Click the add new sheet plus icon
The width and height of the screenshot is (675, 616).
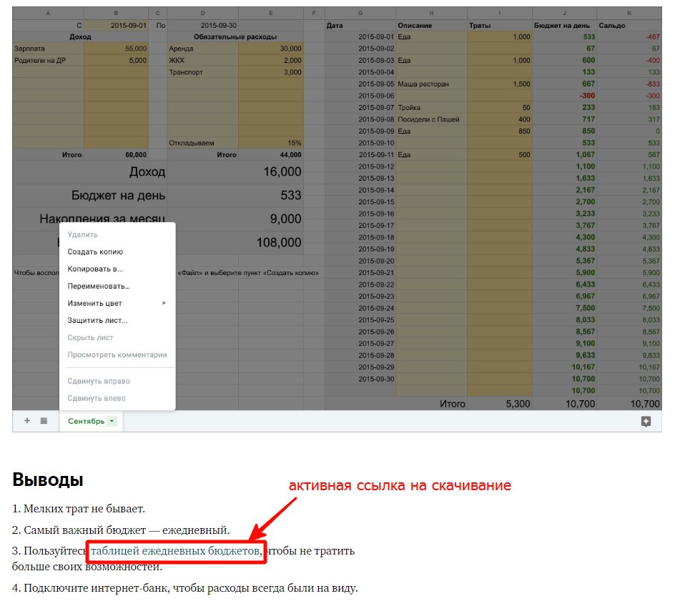click(x=27, y=421)
